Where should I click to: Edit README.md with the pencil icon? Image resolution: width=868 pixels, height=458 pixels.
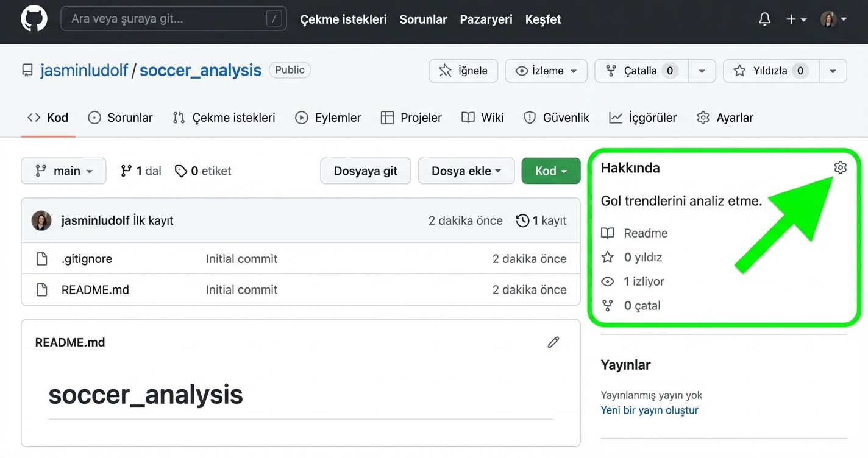point(553,342)
